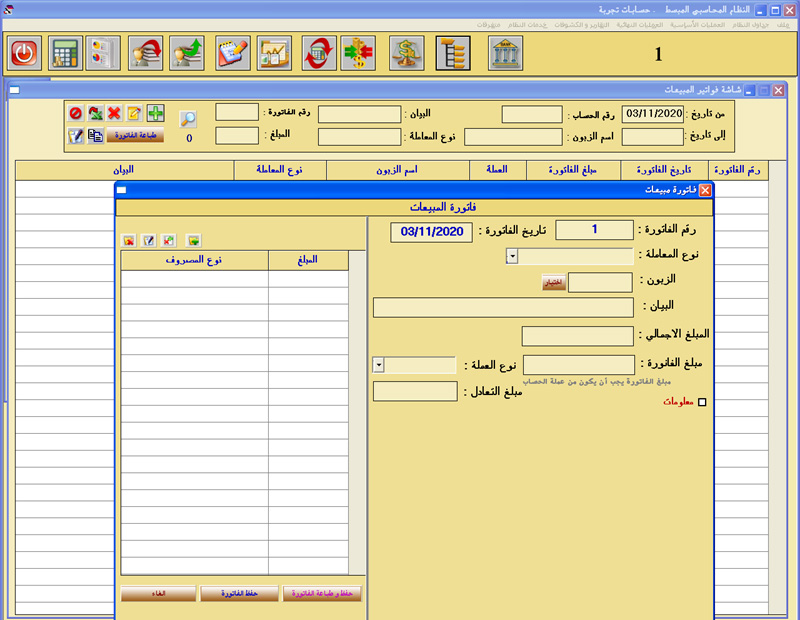Click the الغاء cancel button
800x620 pixels.
(x=158, y=594)
